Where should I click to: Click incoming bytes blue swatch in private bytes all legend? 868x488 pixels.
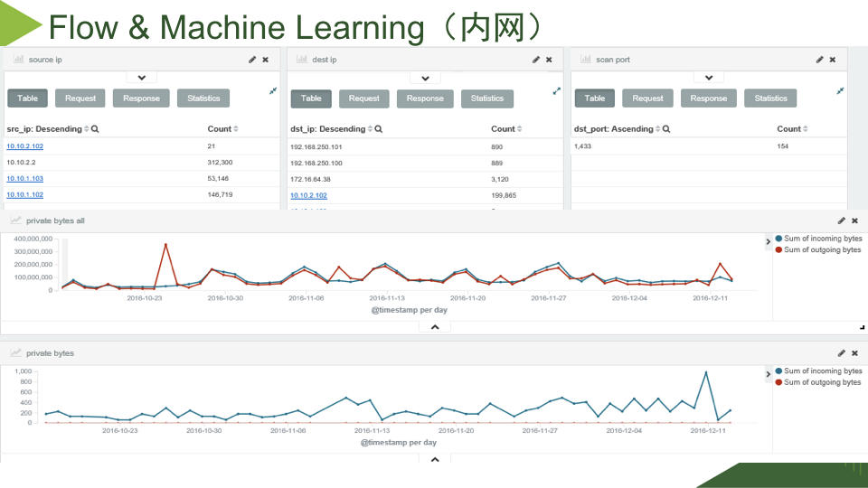click(778, 239)
